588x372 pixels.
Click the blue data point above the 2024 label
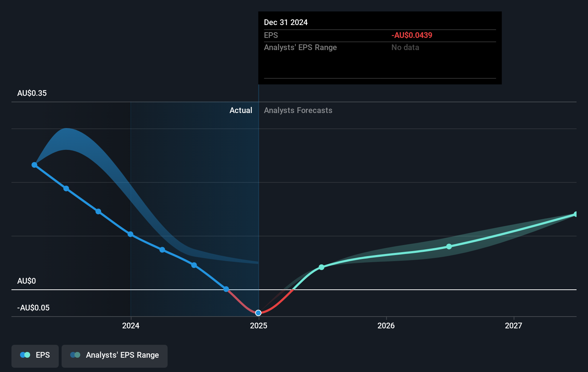[x=130, y=234]
